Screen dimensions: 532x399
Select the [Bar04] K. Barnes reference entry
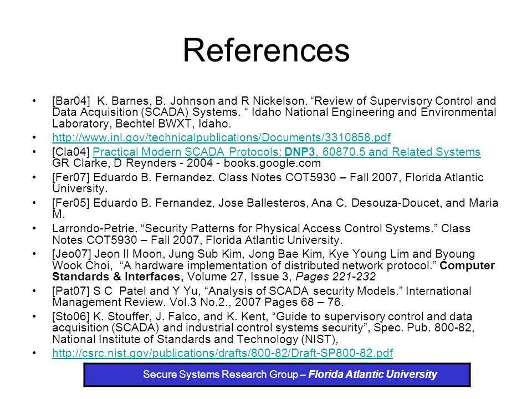tap(274, 112)
